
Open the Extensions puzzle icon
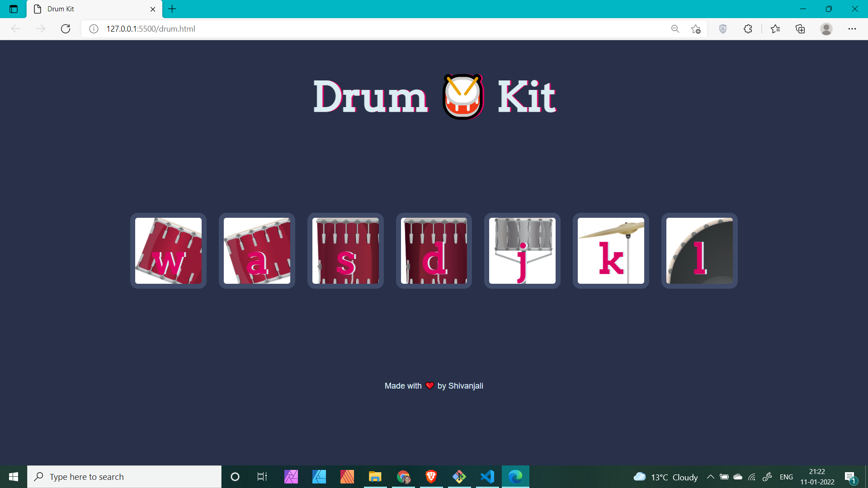748,29
